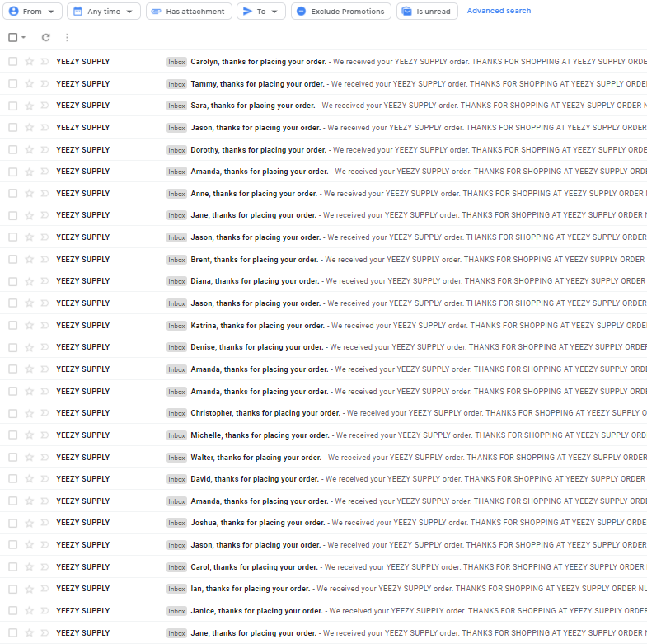The image size is (647, 644).
Task: Star the Sara order email
Action: pos(30,106)
